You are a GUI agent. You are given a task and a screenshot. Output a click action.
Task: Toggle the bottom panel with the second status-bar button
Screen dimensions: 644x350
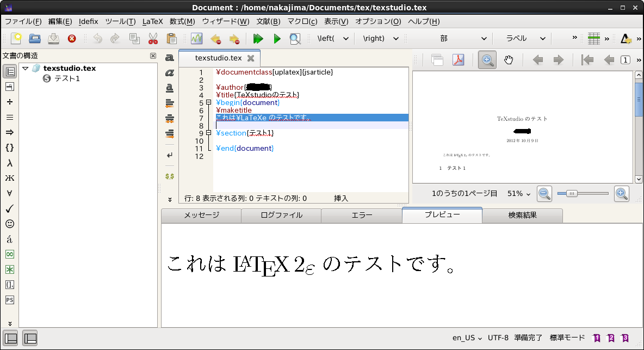30,338
